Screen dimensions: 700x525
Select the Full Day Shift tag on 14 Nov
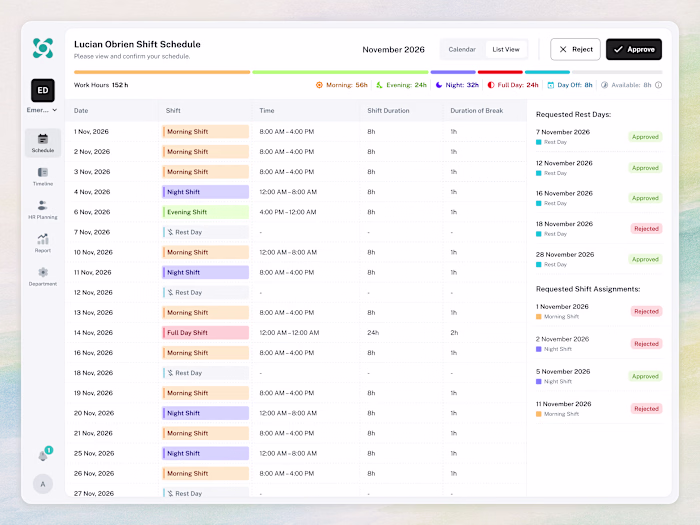[x=205, y=333]
